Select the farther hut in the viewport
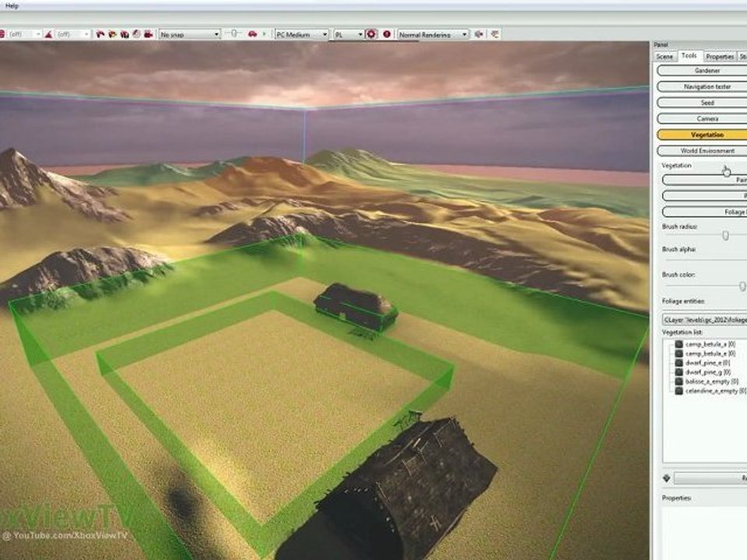 tap(355, 306)
